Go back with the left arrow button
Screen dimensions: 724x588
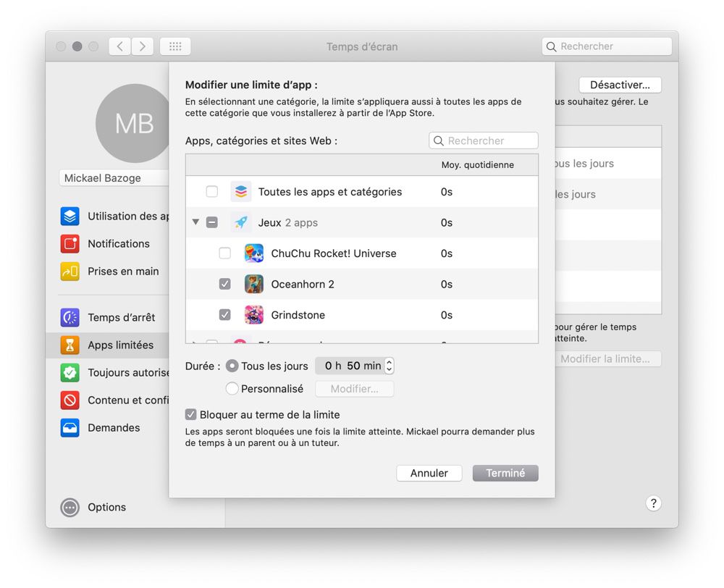point(120,46)
